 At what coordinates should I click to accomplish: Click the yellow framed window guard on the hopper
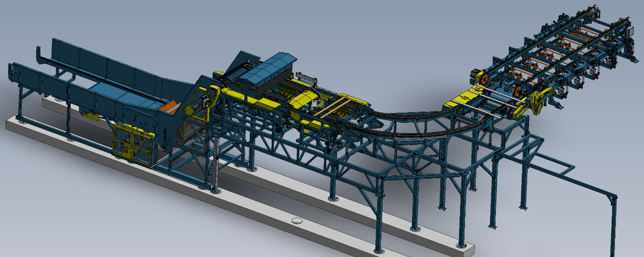pyautogui.click(x=195, y=102)
